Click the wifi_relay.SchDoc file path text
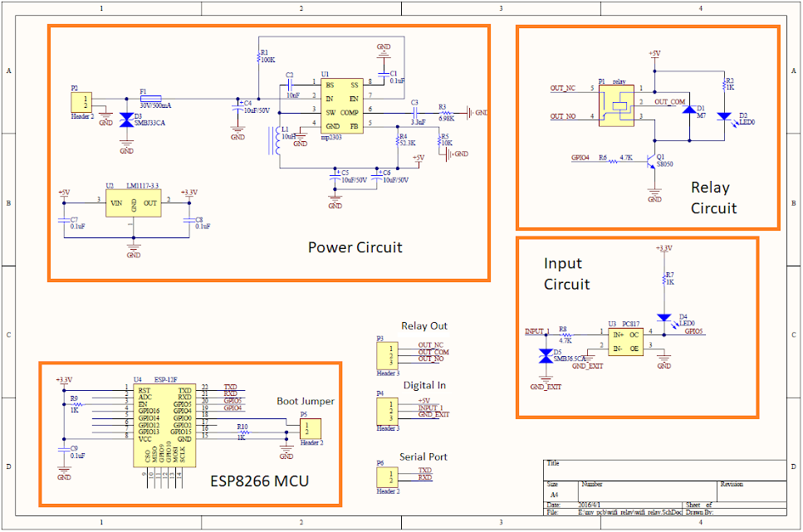The width and height of the screenshot is (803, 532). click(630, 512)
